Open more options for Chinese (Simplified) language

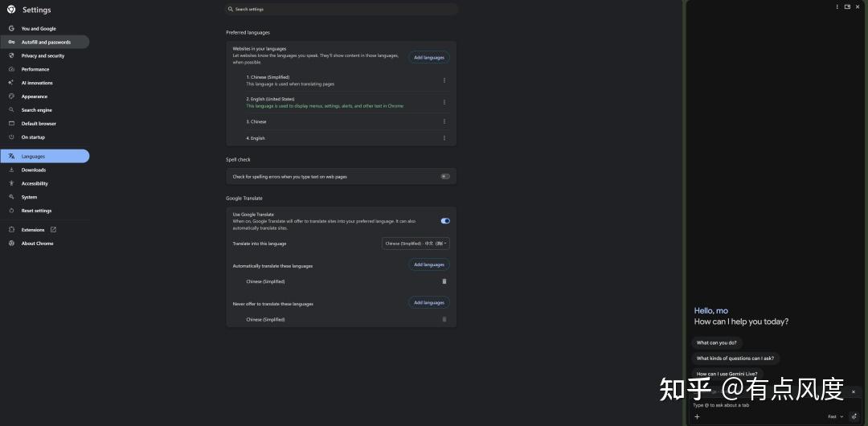point(444,80)
